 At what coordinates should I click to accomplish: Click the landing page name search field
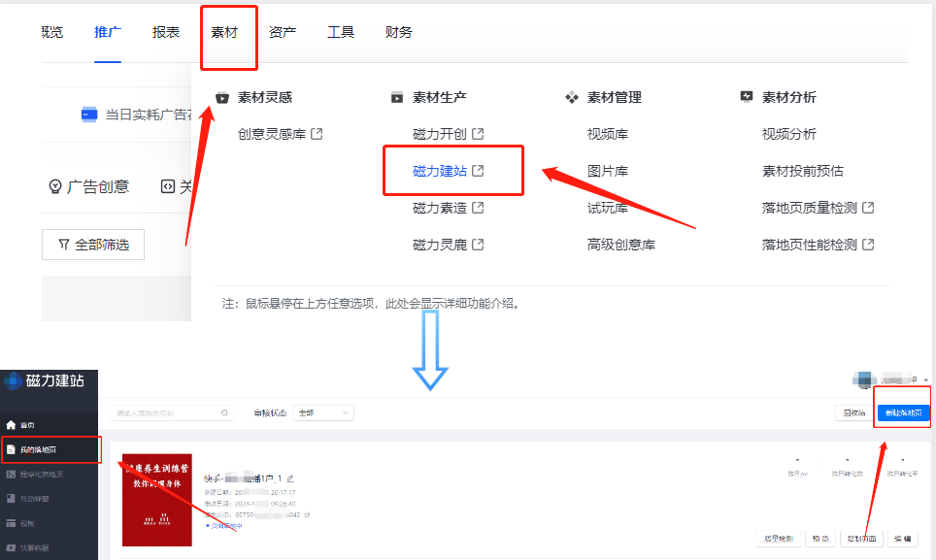(x=163, y=412)
